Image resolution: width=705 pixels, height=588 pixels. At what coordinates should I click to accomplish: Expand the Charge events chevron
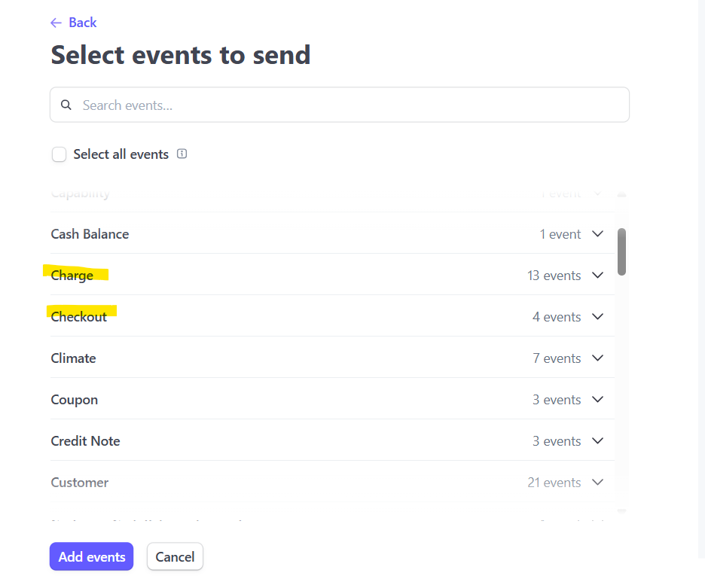[x=597, y=275]
